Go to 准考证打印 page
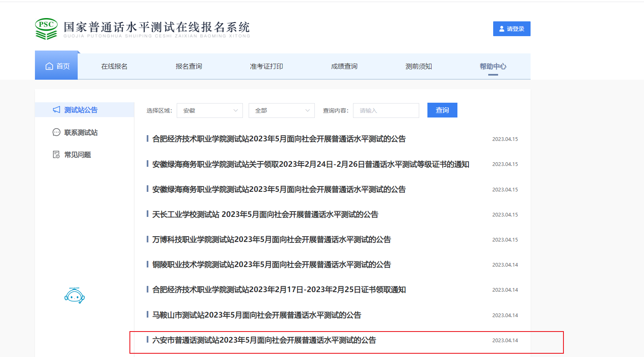The height and width of the screenshot is (357, 644). point(266,66)
